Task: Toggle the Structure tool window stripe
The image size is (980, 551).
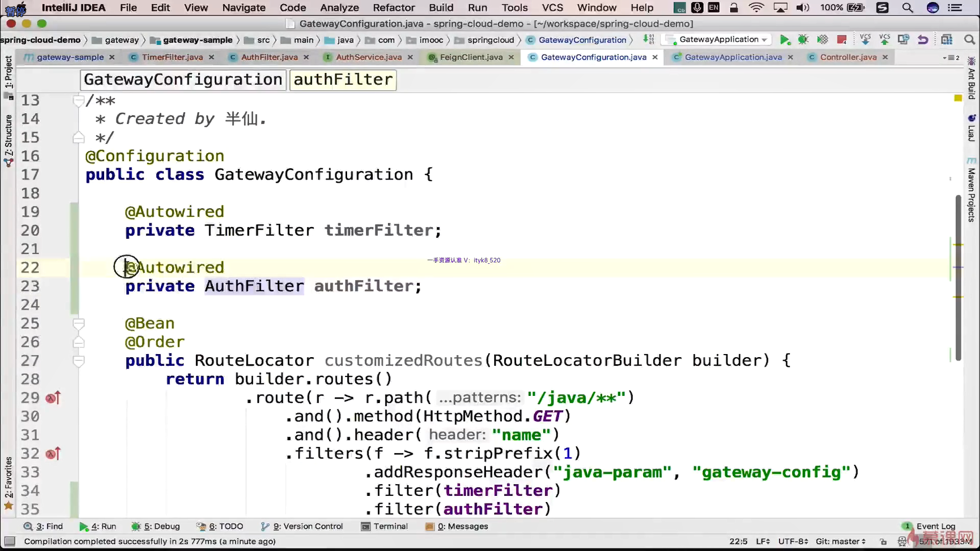Action: click(8, 135)
